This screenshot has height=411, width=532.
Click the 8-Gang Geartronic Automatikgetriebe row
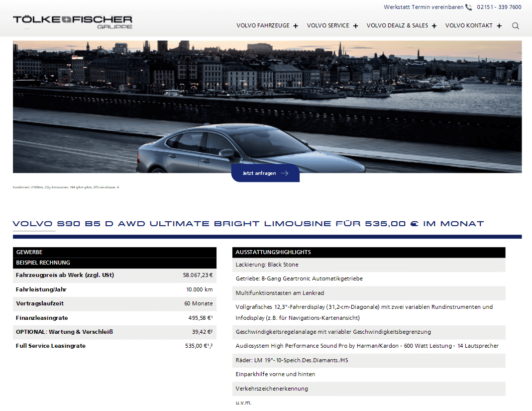(369, 279)
